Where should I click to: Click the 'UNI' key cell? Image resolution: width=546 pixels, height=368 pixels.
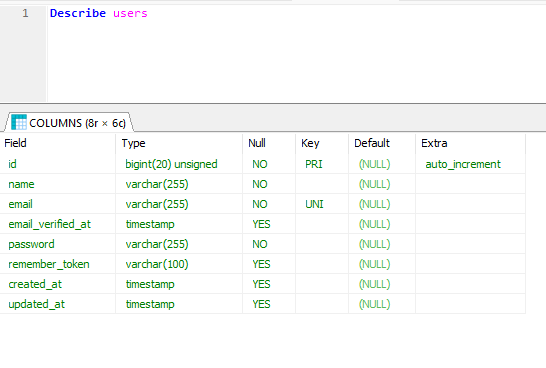[x=322, y=204]
